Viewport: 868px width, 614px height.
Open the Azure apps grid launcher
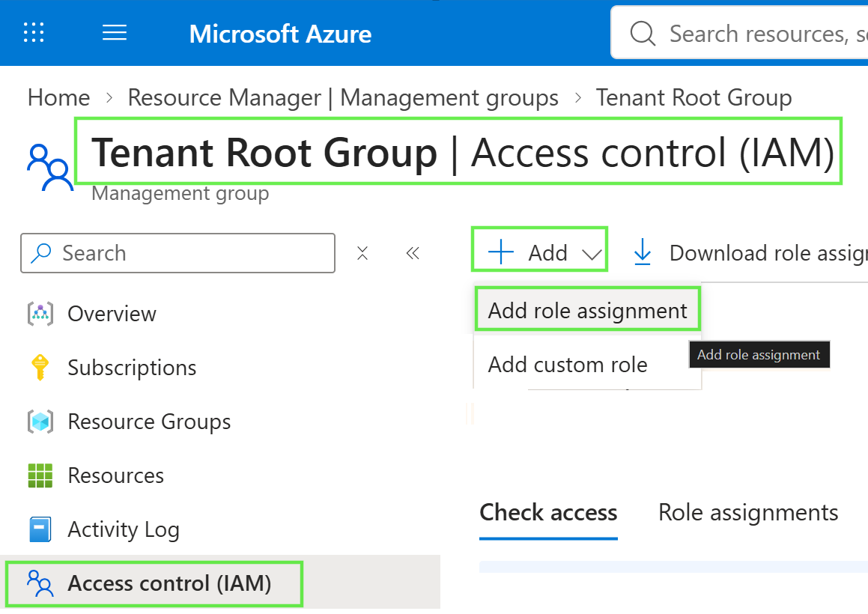pos(34,33)
